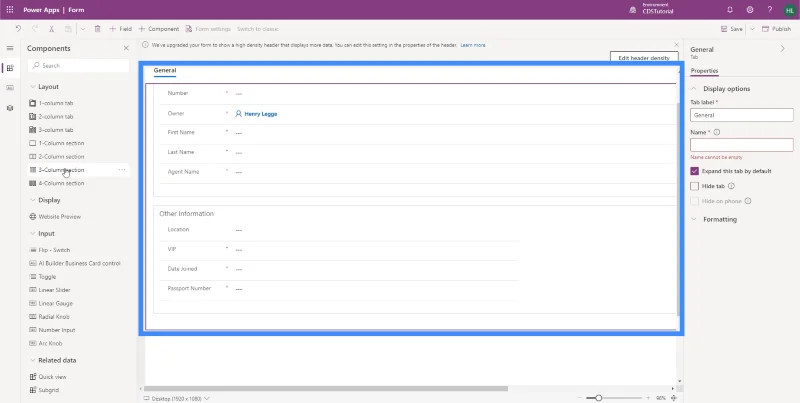800x403 pixels.
Task: Click the notifications bell icon
Action: pos(730,10)
